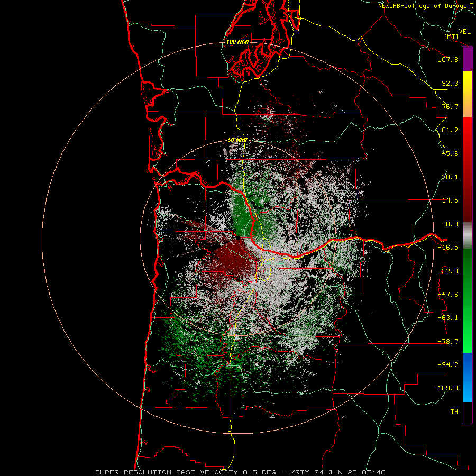The image size is (476, 476).
Task: Click the [KT] units label
Action: 452,36
